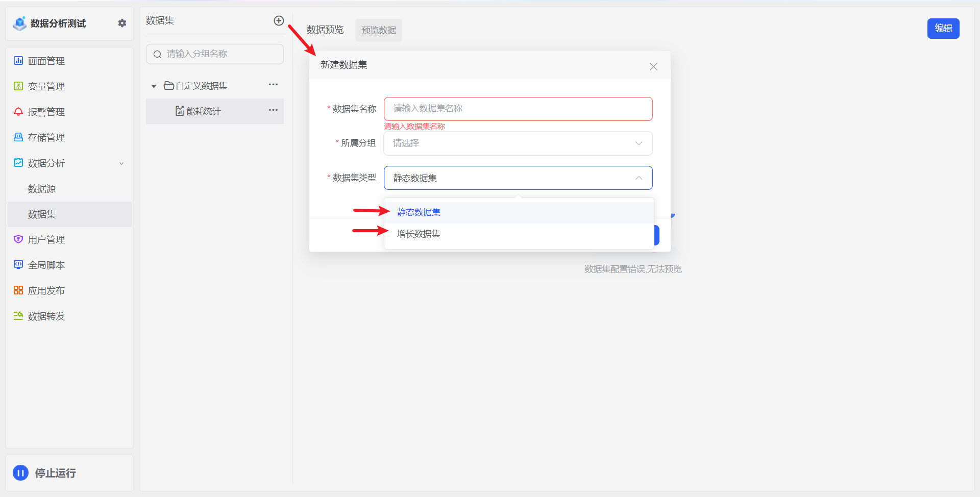Collapse the 自定义数据集 tree folder

(154, 86)
